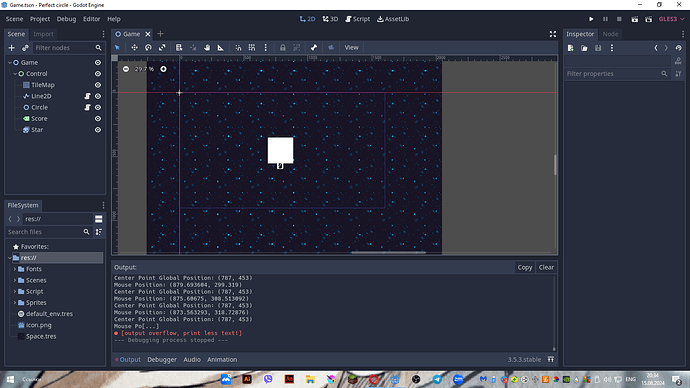Viewport: 690px width, 388px height.
Task: Hide the Star node
Action: (98, 130)
